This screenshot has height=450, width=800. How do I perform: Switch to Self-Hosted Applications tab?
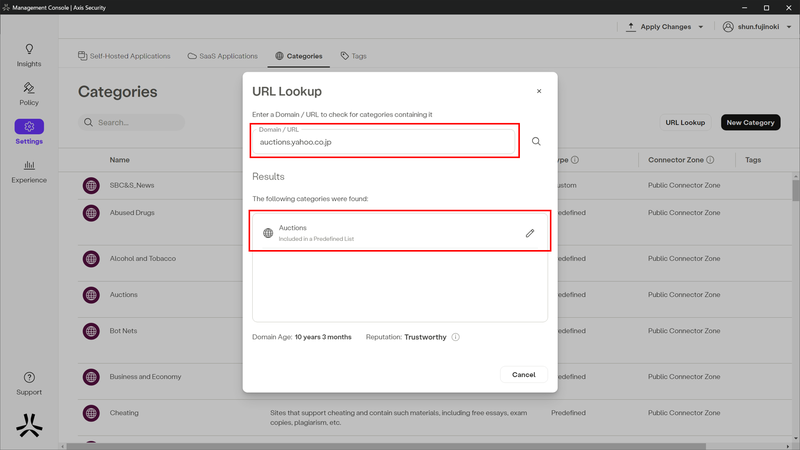(124, 56)
